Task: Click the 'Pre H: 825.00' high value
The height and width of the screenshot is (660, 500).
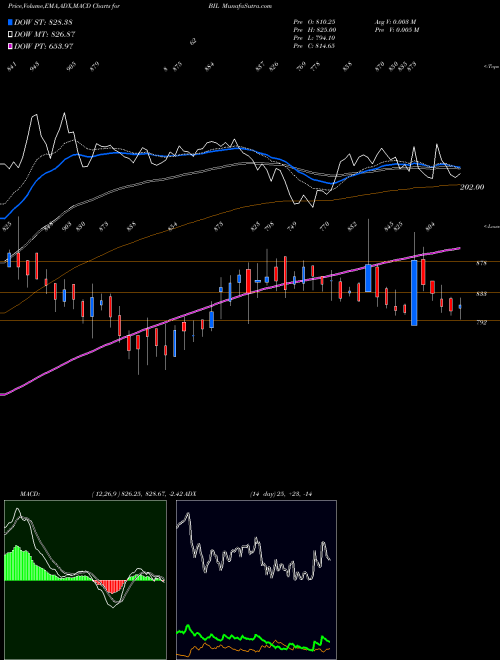Action: tap(314, 30)
